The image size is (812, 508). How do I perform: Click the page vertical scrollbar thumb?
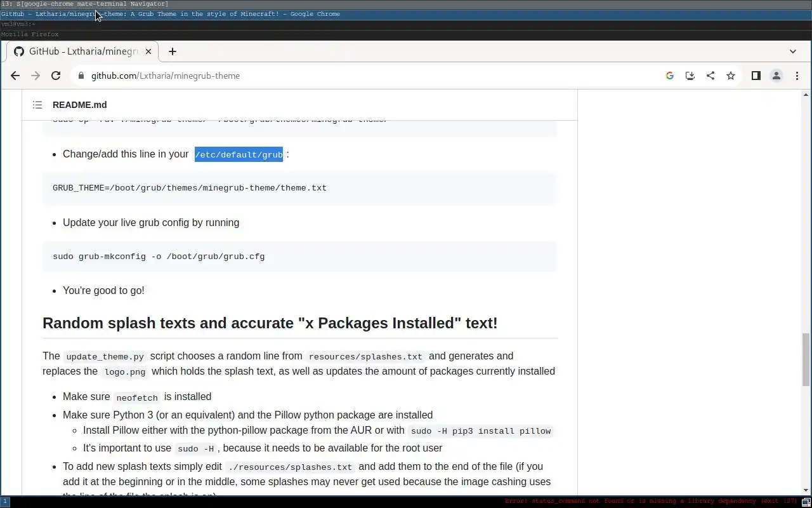pos(806,359)
